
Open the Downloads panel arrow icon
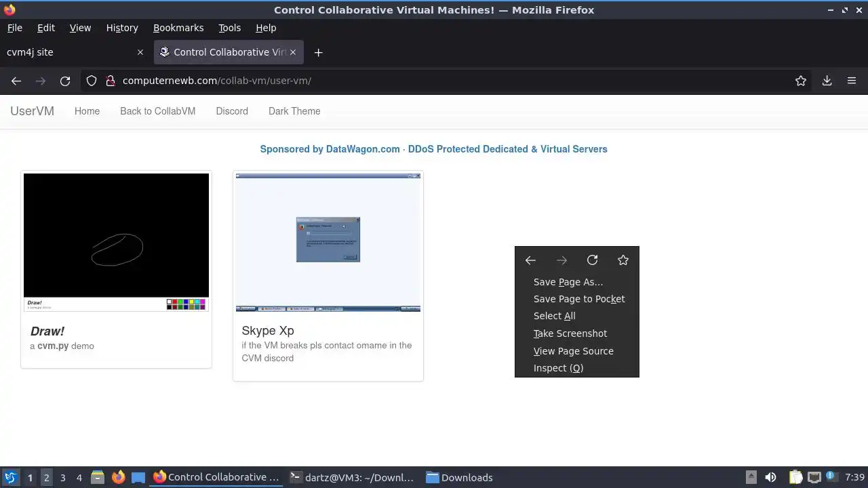coord(827,81)
